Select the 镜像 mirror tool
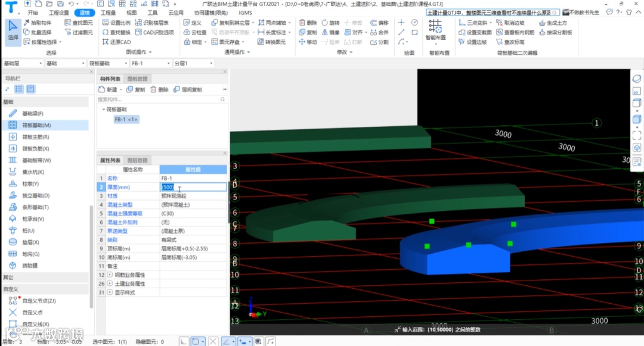The height and width of the screenshot is (346, 644). (x=330, y=32)
